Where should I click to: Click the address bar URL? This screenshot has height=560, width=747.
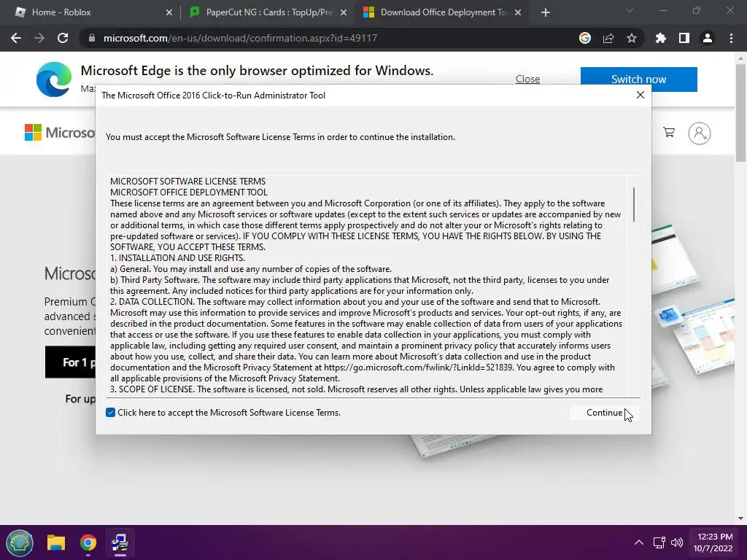[240, 38]
